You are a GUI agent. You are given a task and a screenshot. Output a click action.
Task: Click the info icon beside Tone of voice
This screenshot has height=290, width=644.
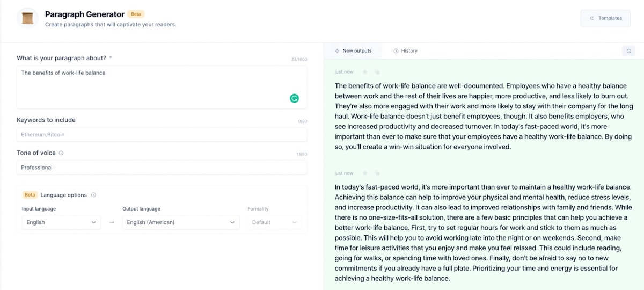(x=61, y=153)
